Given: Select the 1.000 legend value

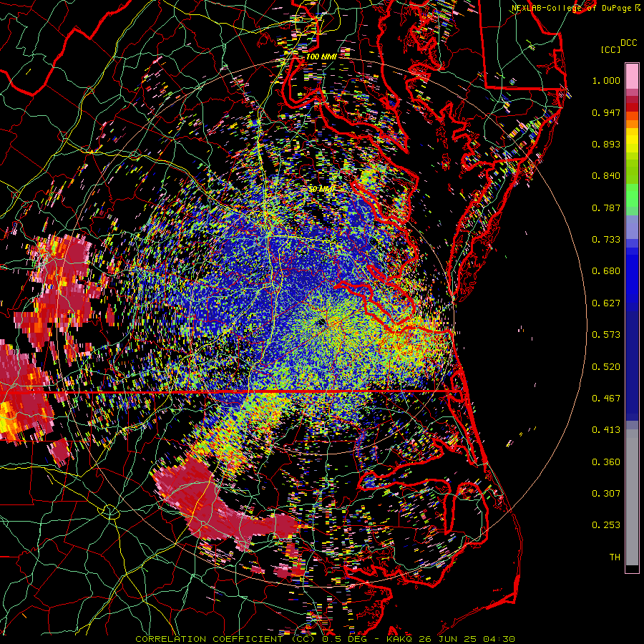Looking at the screenshot, I should [606, 80].
